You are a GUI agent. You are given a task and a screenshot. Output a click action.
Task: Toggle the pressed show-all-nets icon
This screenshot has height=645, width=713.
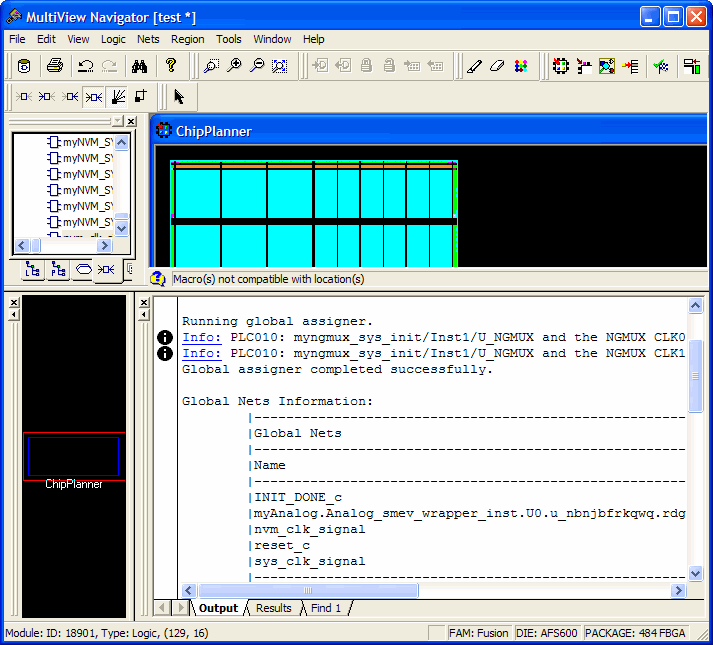tap(94, 97)
